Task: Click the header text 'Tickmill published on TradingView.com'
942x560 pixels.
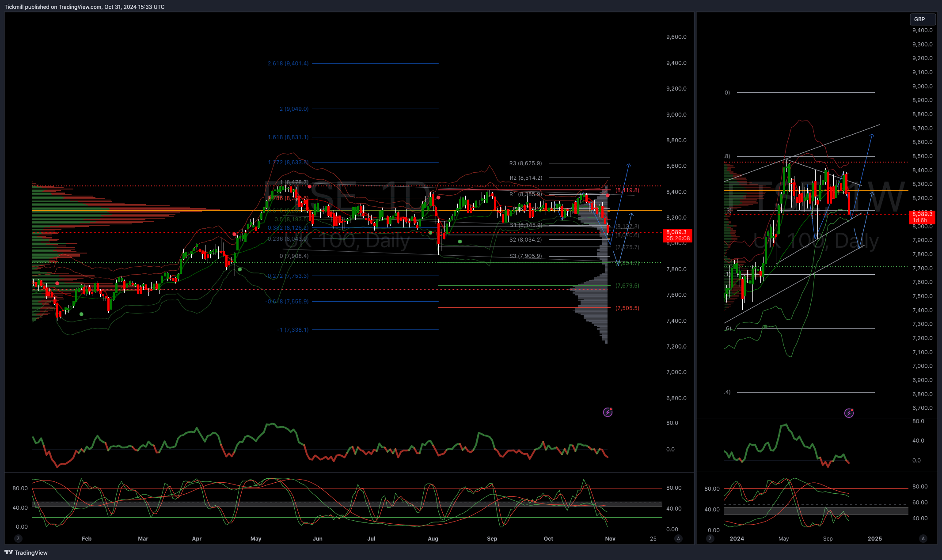Action: (x=53, y=7)
